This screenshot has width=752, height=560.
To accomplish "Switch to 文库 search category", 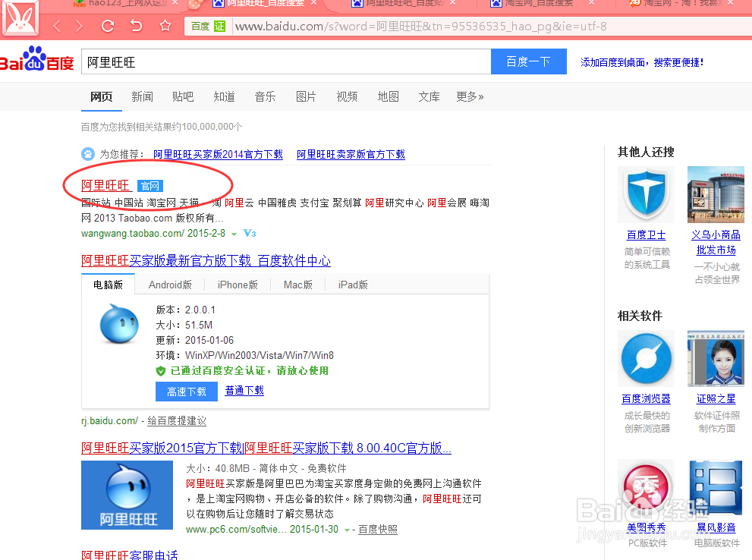I will (429, 96).
